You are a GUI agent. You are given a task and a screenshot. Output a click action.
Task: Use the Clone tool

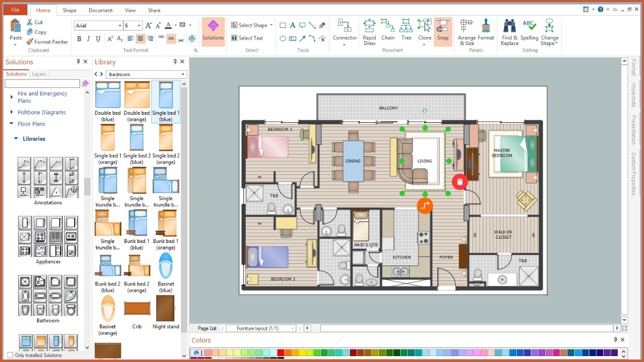click(424, 31)
